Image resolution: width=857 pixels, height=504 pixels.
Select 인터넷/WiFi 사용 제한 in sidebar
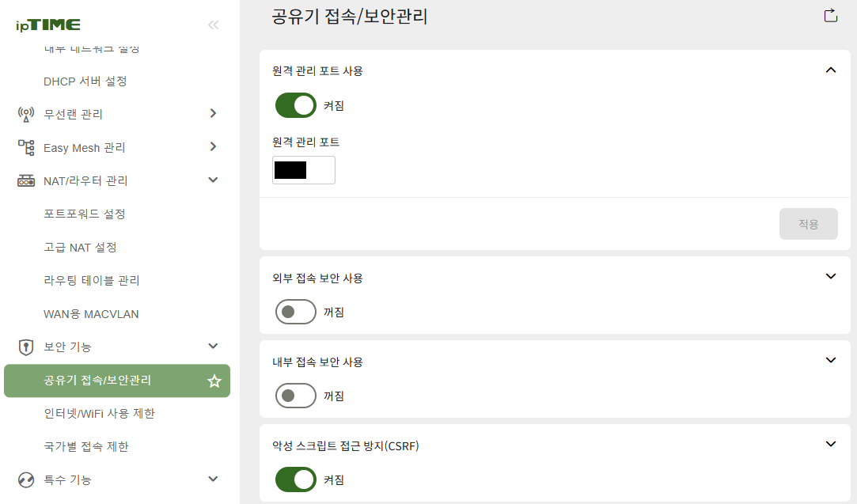pyautogui.click(x=98, y=413)
